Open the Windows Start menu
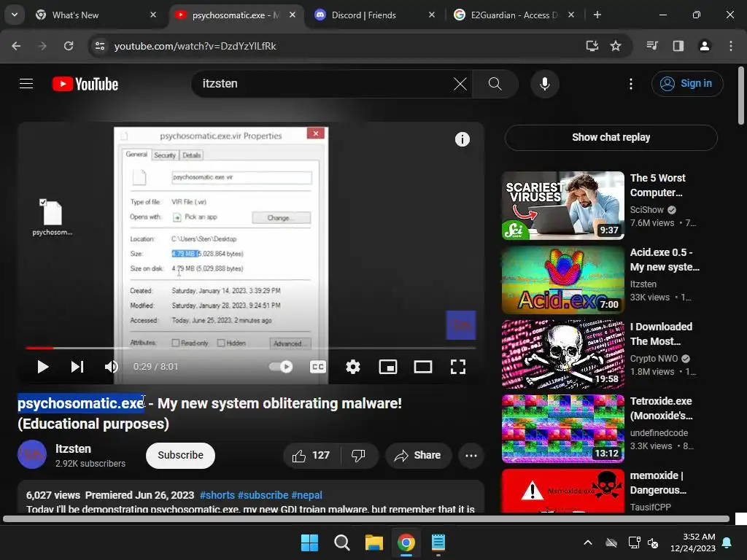 [x=309, y=542]
